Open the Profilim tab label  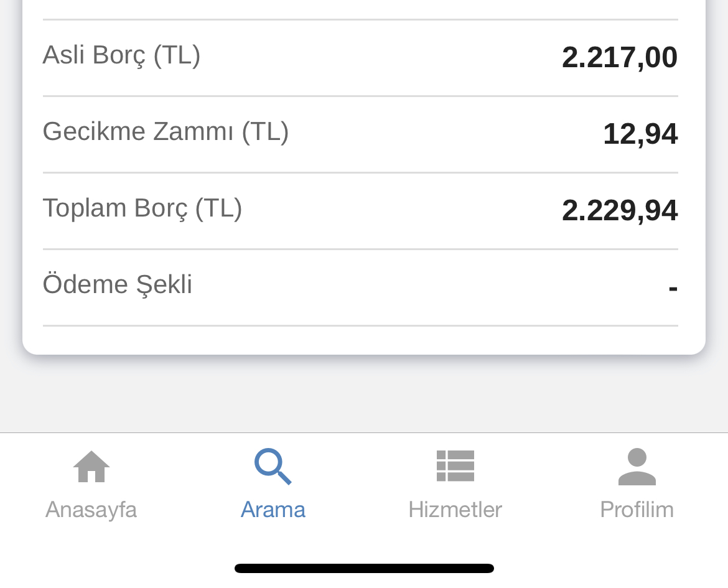(637, 510)
